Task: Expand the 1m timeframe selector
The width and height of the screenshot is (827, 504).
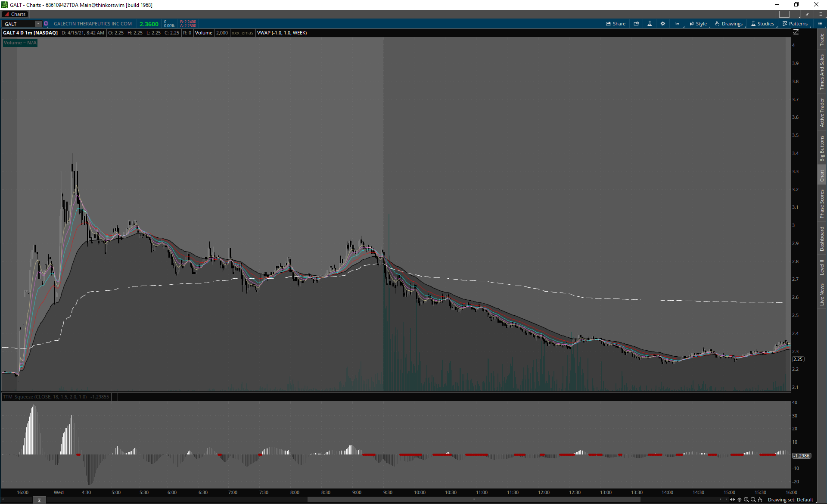Action: tap(677, 24)
